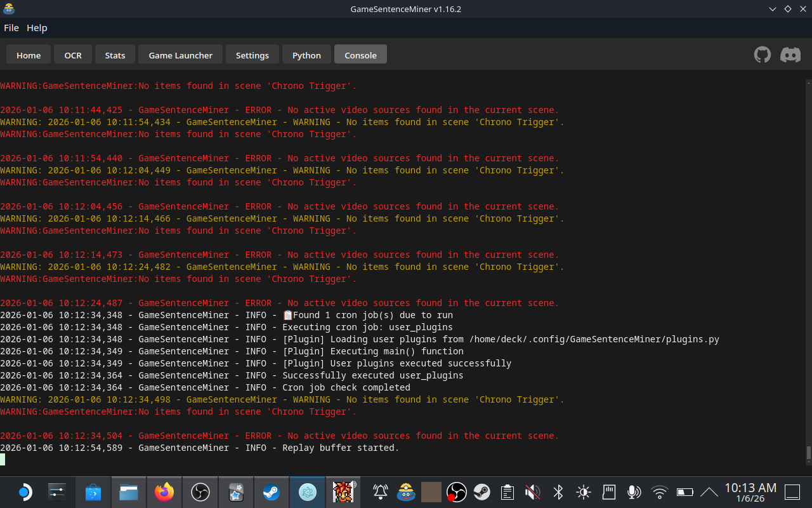Open the File menu

[x=11, y=27]
